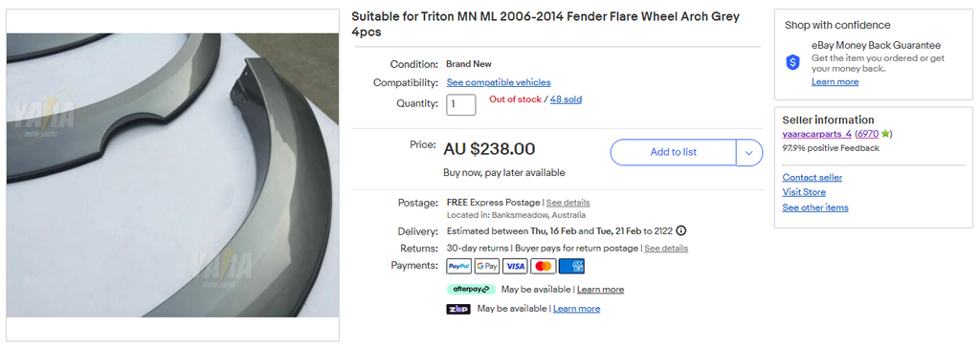
Task: Click the American Express card icon
Action: (571, 267)
